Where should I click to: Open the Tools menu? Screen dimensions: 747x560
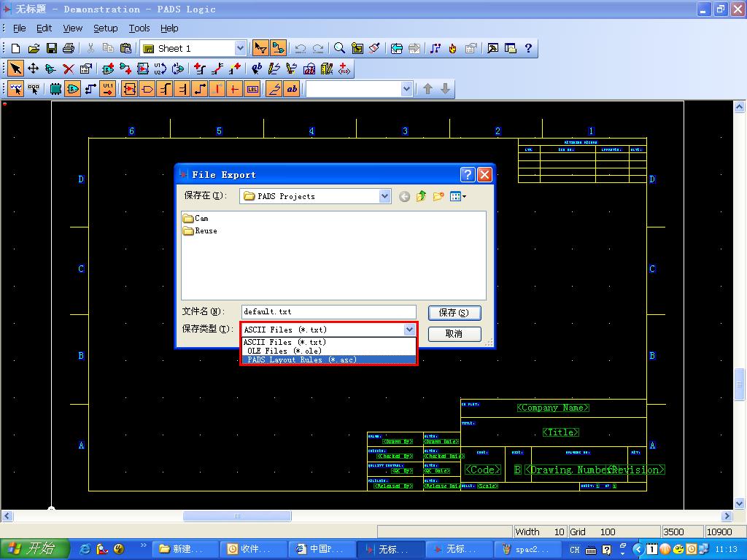pos(139,28)
